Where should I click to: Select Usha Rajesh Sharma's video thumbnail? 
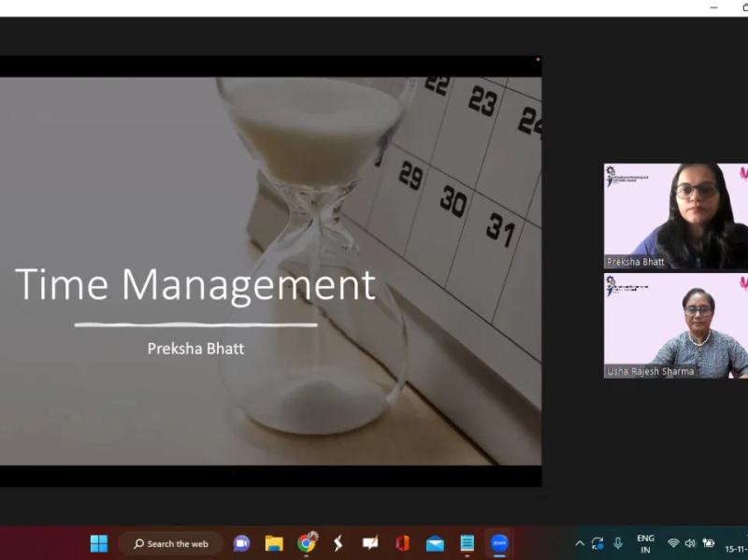coord(675,325)
